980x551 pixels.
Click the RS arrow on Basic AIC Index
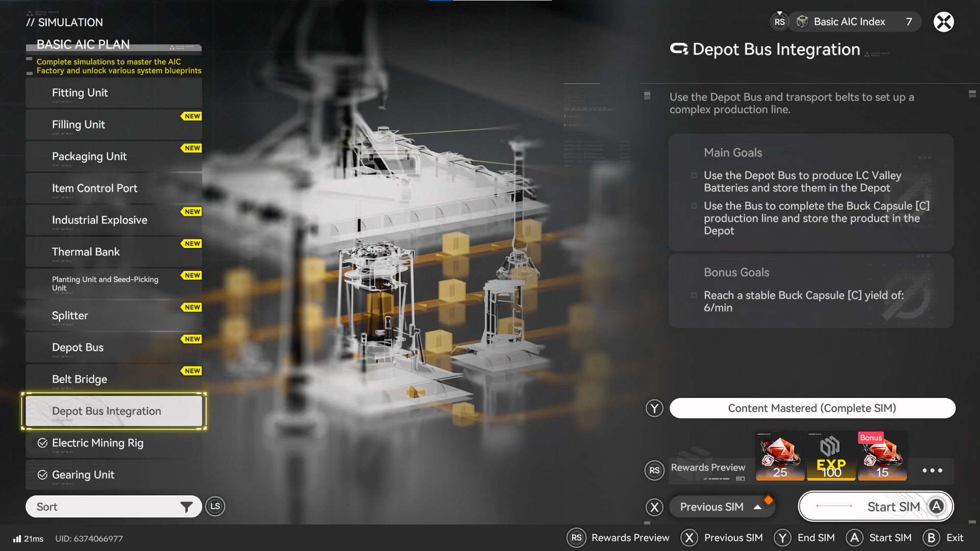(x=779, y=21)
